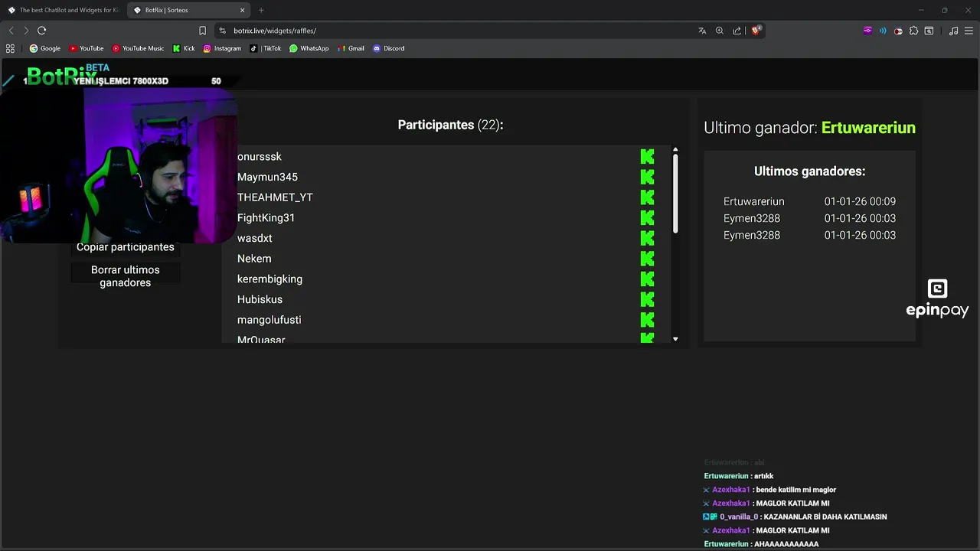Click participants list scroll-up arrow

pos(675,150)
